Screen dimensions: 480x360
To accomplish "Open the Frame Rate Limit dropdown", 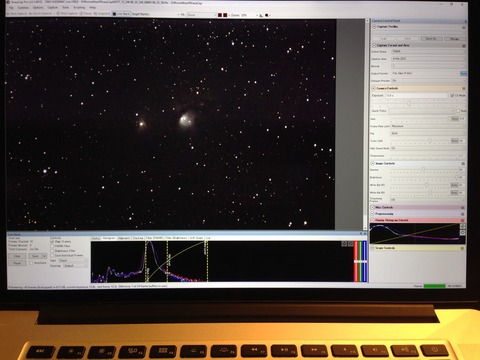I will click(429, 126).
